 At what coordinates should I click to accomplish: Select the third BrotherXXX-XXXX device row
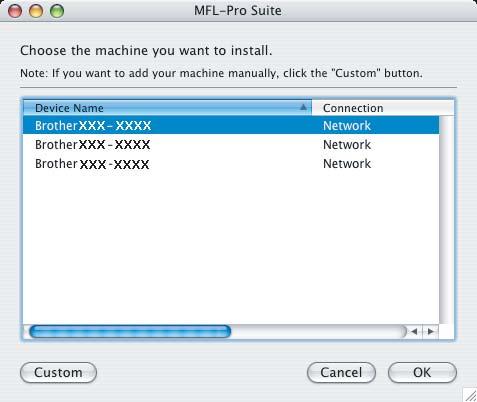point(231,164)
